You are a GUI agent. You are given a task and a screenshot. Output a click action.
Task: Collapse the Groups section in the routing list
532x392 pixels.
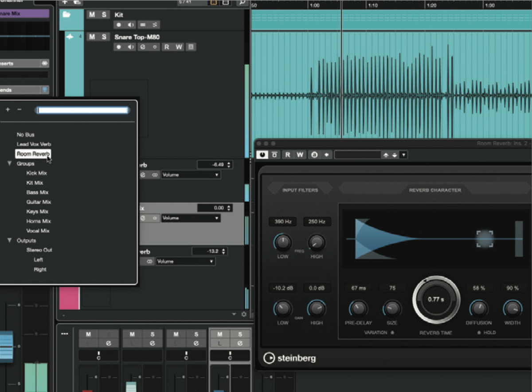(x=10, y=163)
